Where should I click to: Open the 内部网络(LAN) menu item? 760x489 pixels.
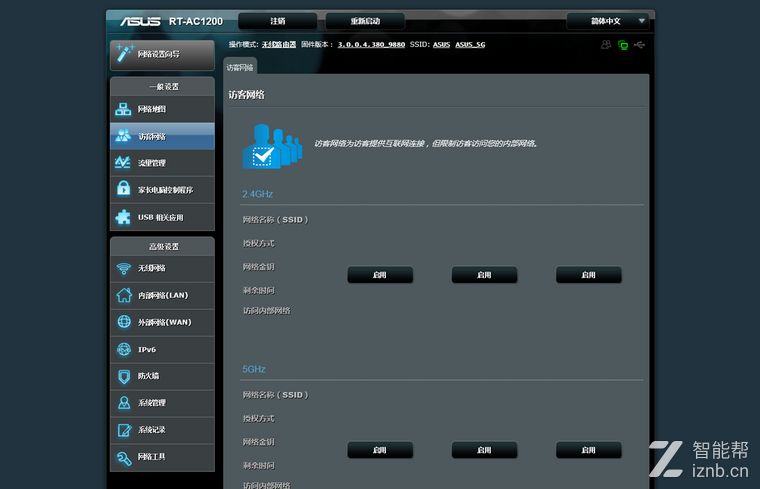[162, 295]
